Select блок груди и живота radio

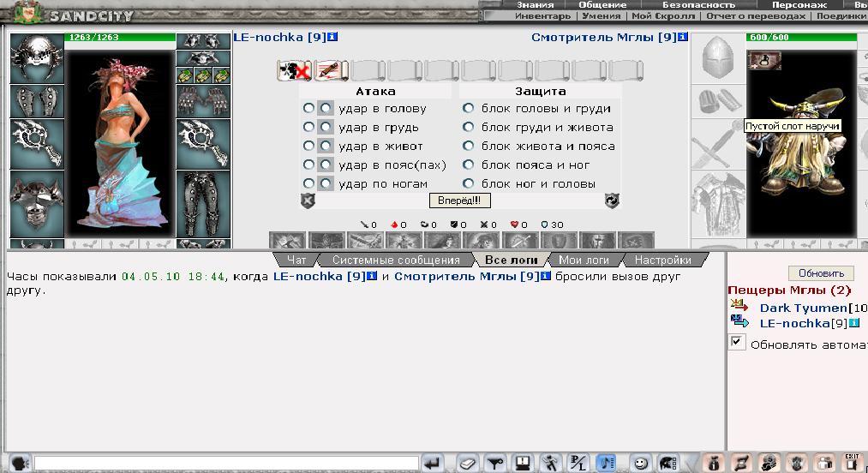tap(469, 127)
